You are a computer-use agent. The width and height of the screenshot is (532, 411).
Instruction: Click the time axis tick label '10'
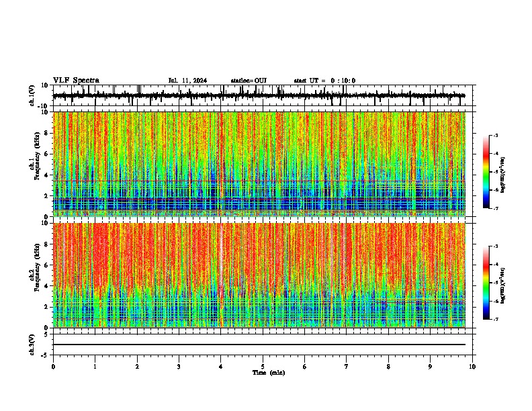click(x=472, y=367)
